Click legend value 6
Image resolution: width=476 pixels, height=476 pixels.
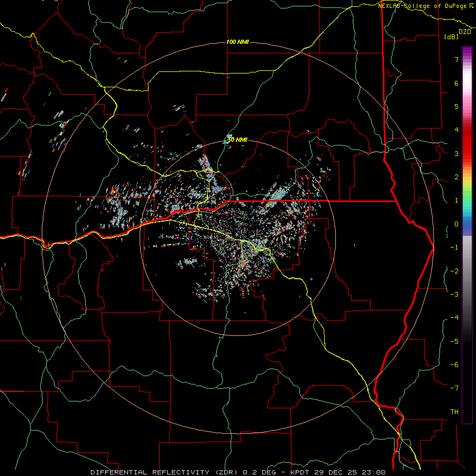click(x=456, y=83)
